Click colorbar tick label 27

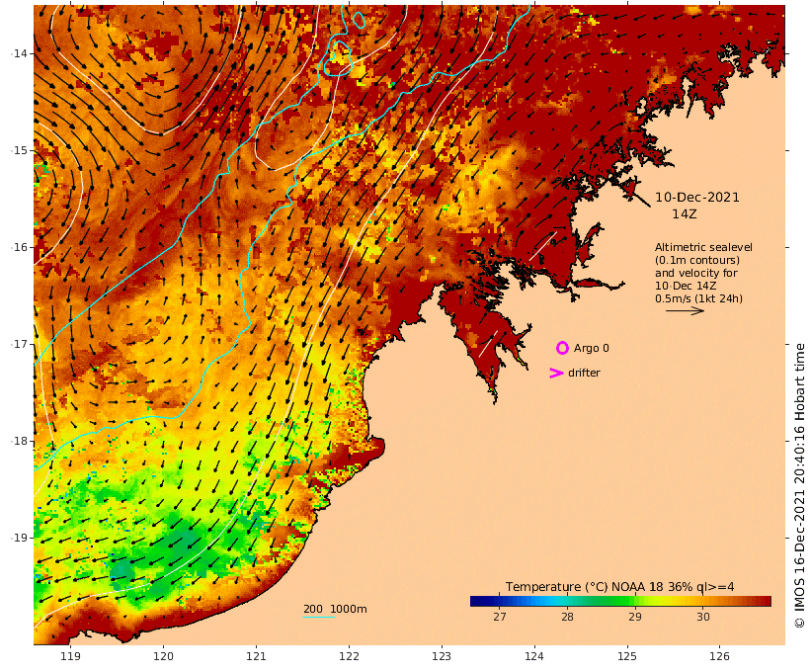click(x=500, y=617)
